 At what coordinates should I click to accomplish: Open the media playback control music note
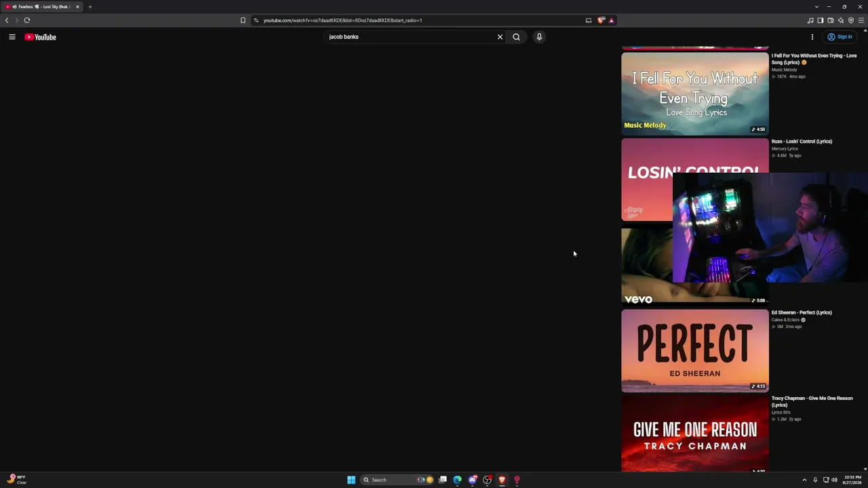810,20
